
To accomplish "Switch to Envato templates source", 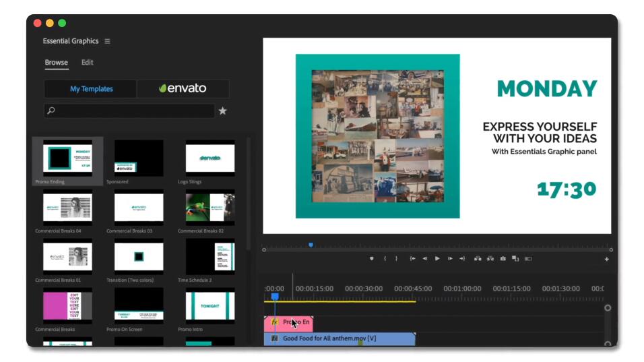I will tap(183, 89).
